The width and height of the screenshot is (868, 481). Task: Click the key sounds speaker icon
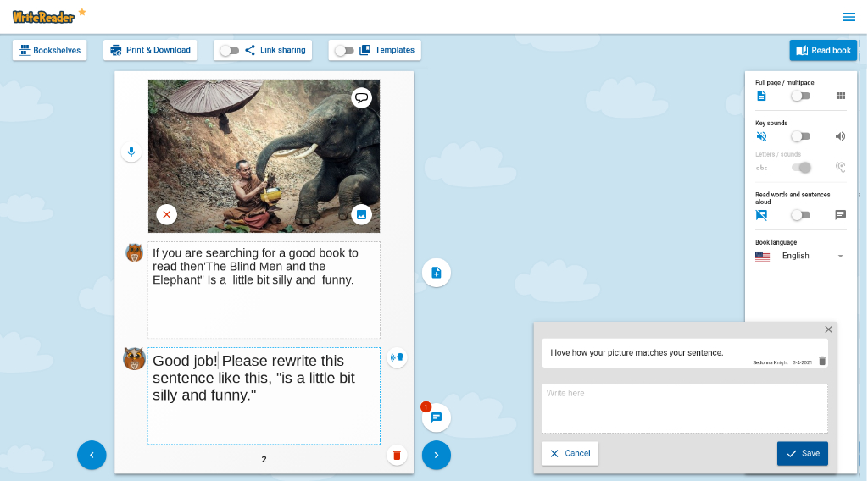(x=840, y=136)
